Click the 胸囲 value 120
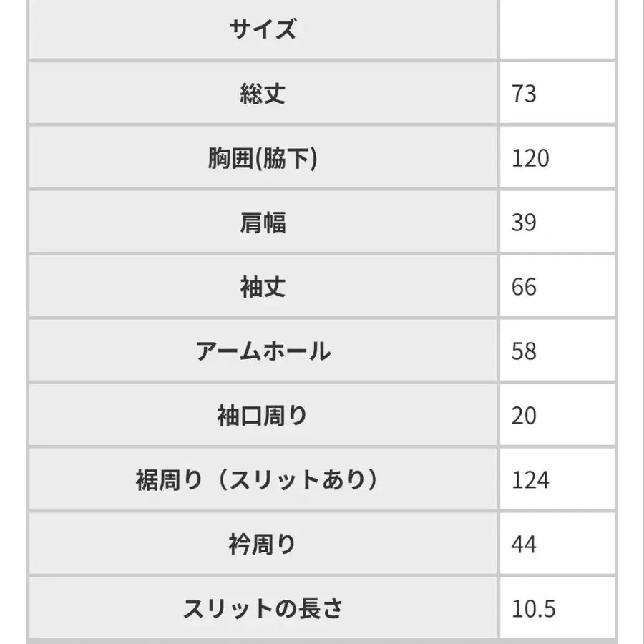The height and width of the screenshot is (644, 644). point(530,158)
